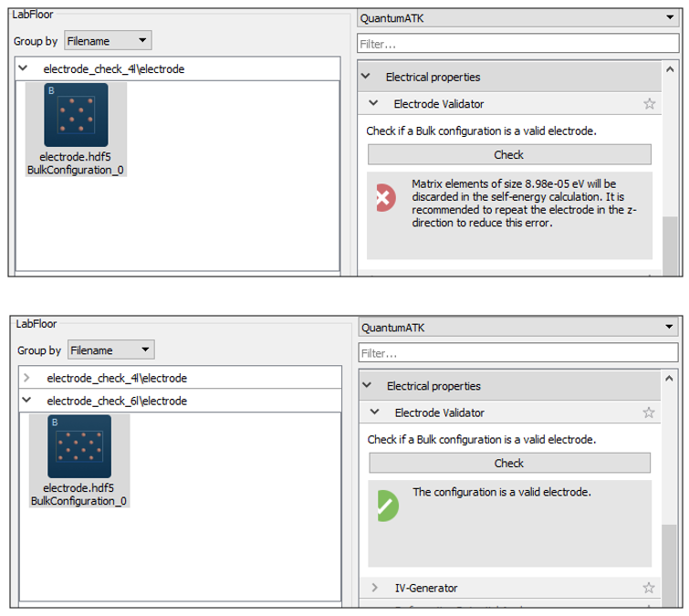Screen dimensions: 689x616
Task: Open the top panel's Group by Filename dropdown
Action: point(108,41)
